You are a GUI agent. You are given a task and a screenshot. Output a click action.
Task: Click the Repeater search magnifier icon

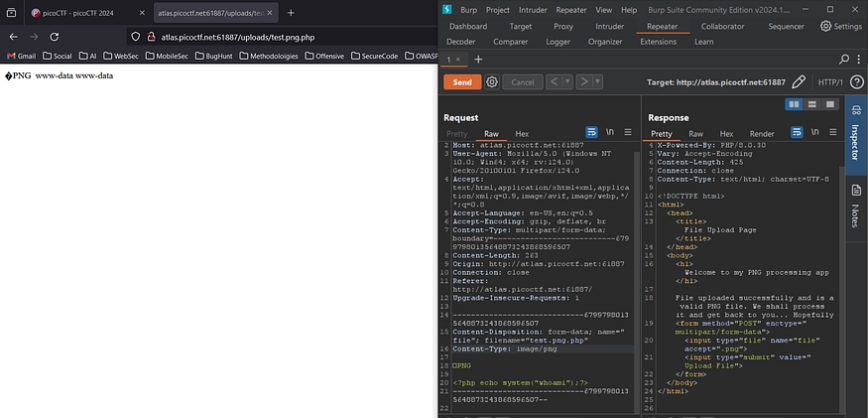click(844, 60)
